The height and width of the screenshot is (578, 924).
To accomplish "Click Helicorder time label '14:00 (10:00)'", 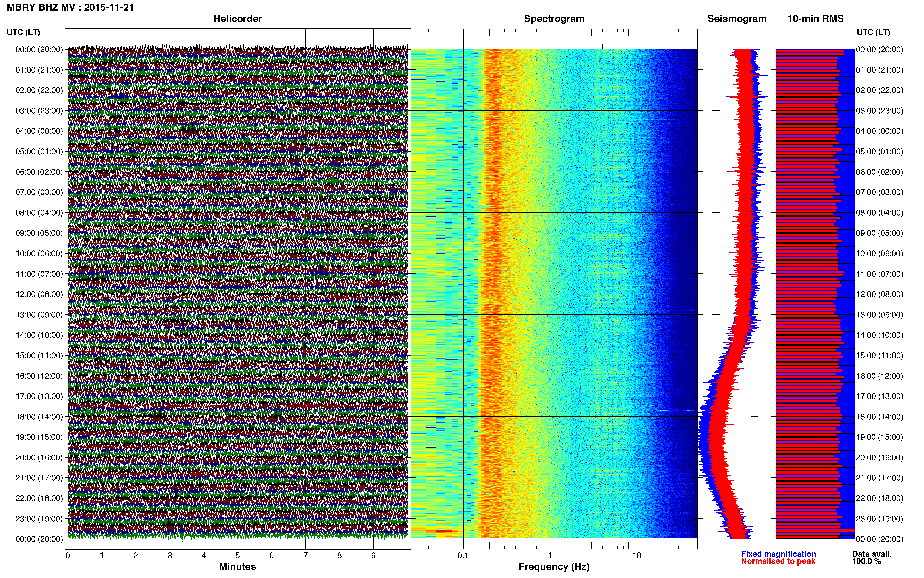I will coord(39,335).
